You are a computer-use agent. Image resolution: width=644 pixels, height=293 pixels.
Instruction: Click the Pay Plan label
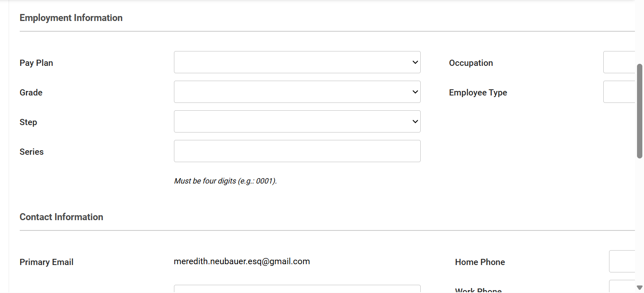(x=36, y=63)
